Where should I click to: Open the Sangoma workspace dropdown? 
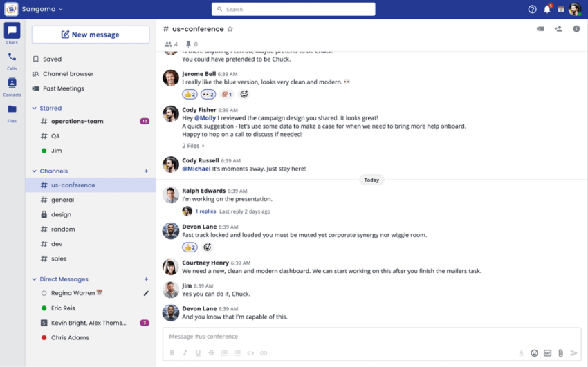coord(42,10)
